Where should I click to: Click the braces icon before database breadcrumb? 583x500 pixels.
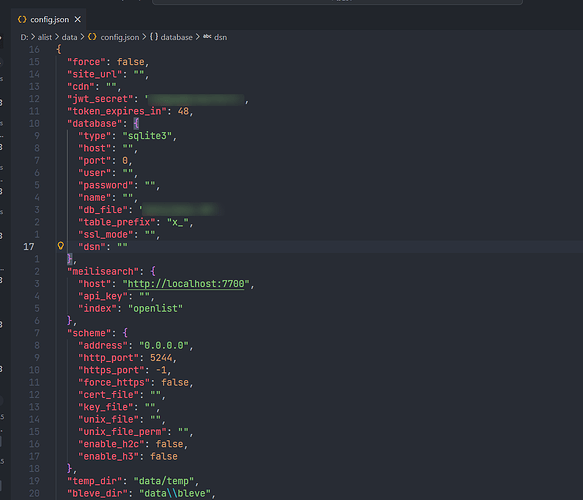[x=154, y=37]
